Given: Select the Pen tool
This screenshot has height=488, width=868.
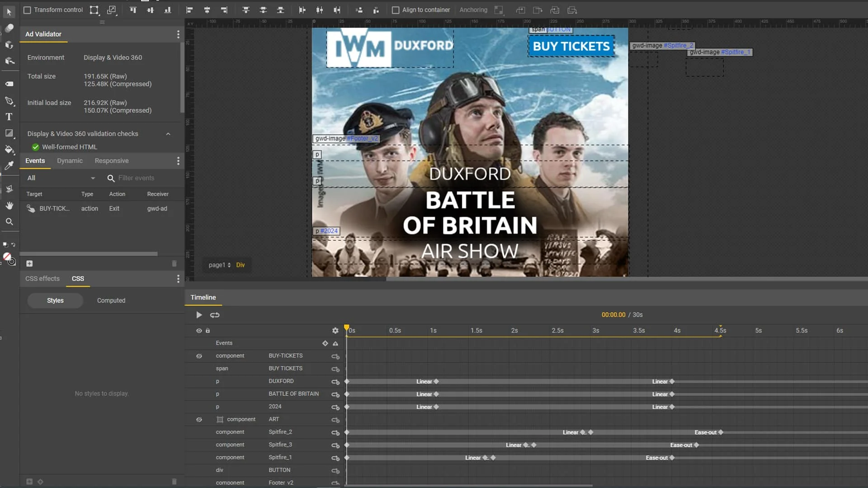Looking at the screenshot, I should [x=9, y=100].
